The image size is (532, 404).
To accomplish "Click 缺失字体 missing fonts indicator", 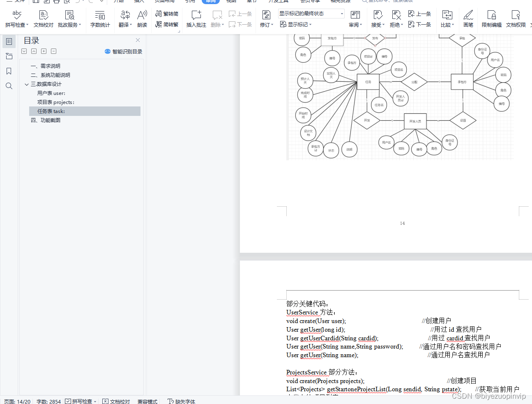I will (x=181, y=401).
